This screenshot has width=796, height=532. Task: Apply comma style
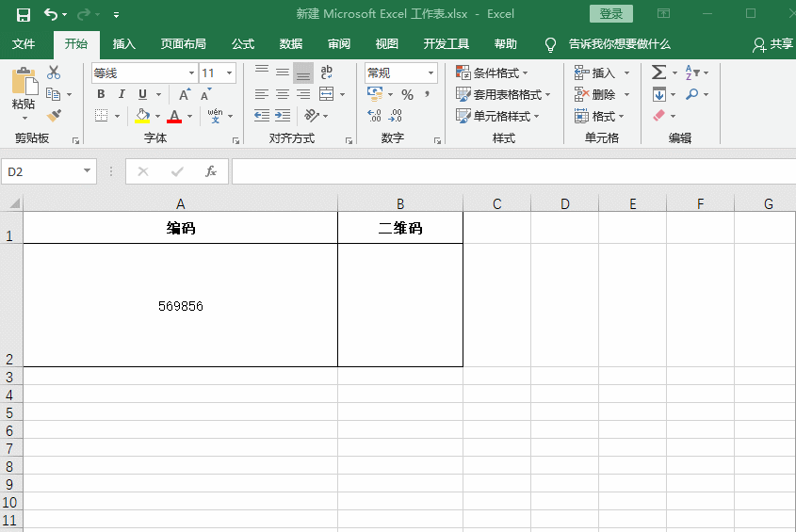click(x=427, y=94)
